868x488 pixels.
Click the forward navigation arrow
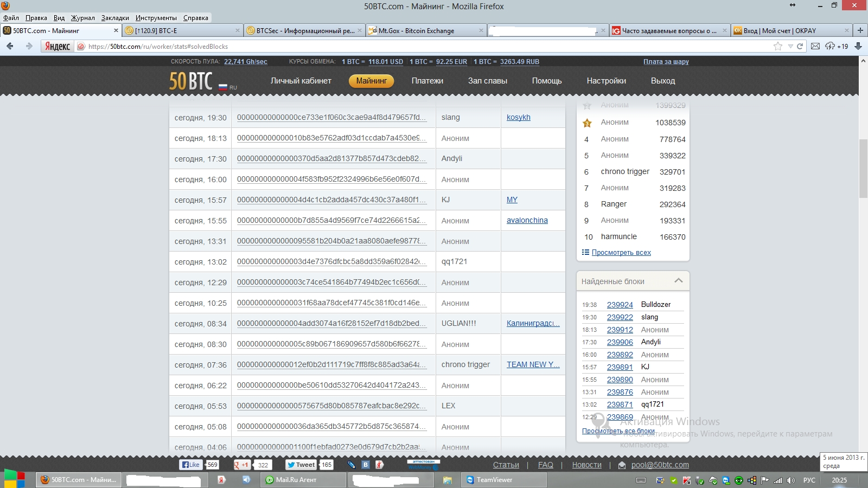pos(29,46)
